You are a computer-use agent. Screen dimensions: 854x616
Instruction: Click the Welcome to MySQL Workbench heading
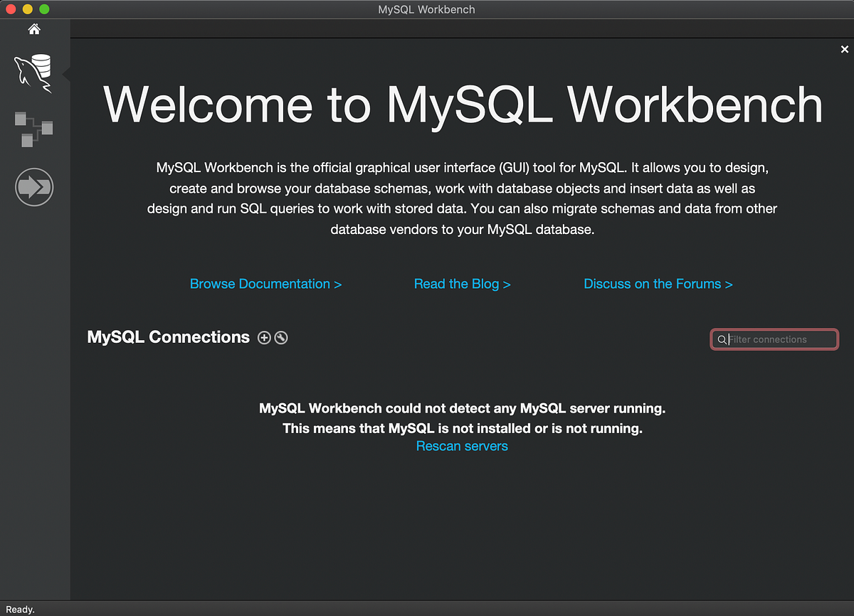tap(463, 105)
